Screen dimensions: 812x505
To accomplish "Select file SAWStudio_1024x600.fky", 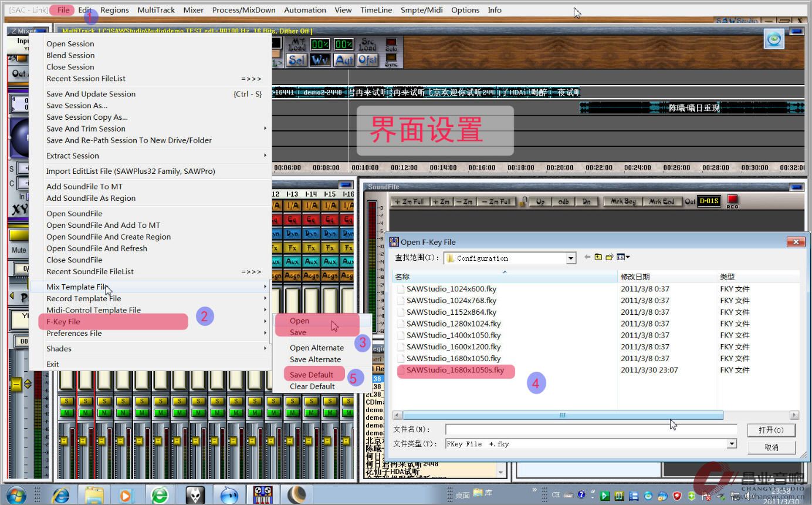I will pos(451,289).
